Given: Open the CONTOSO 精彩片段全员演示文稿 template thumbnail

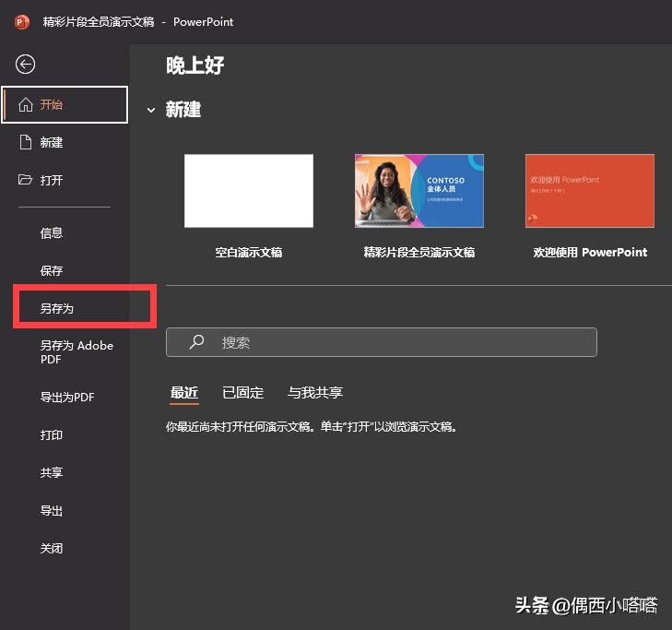Looking at the screenshot, I should 419,191.
